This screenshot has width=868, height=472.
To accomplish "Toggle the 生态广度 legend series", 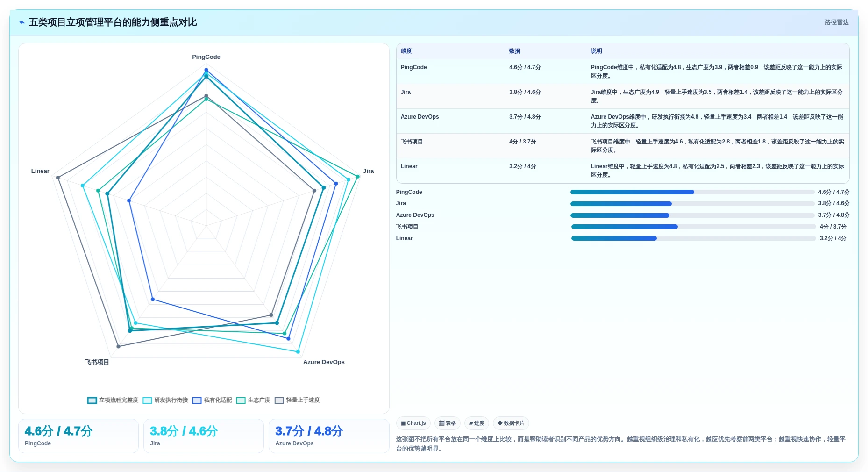I will 253,400.
